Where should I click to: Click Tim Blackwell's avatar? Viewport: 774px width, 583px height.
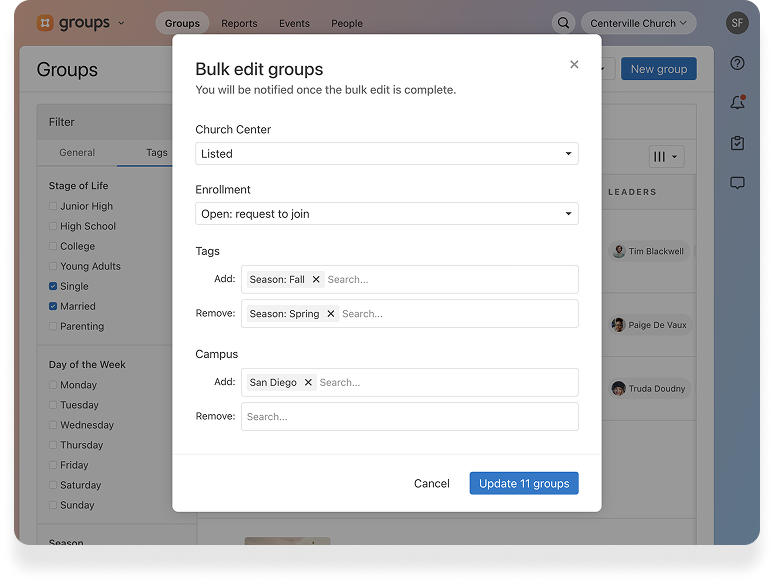[619, 251]
